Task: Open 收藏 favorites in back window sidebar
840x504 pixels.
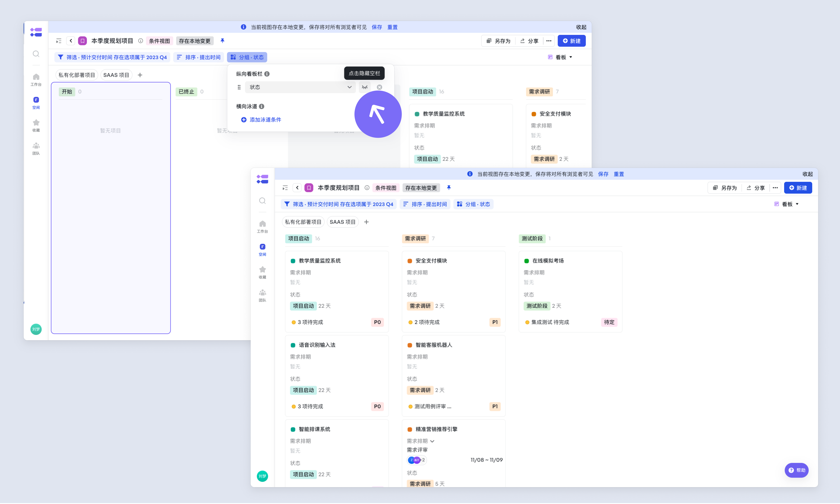Action: [x=36, y=125]
